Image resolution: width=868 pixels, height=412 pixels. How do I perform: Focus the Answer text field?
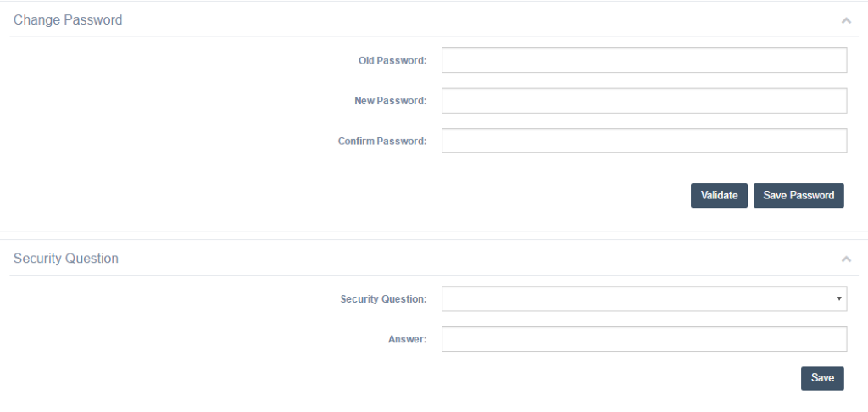tap(644, 339)
